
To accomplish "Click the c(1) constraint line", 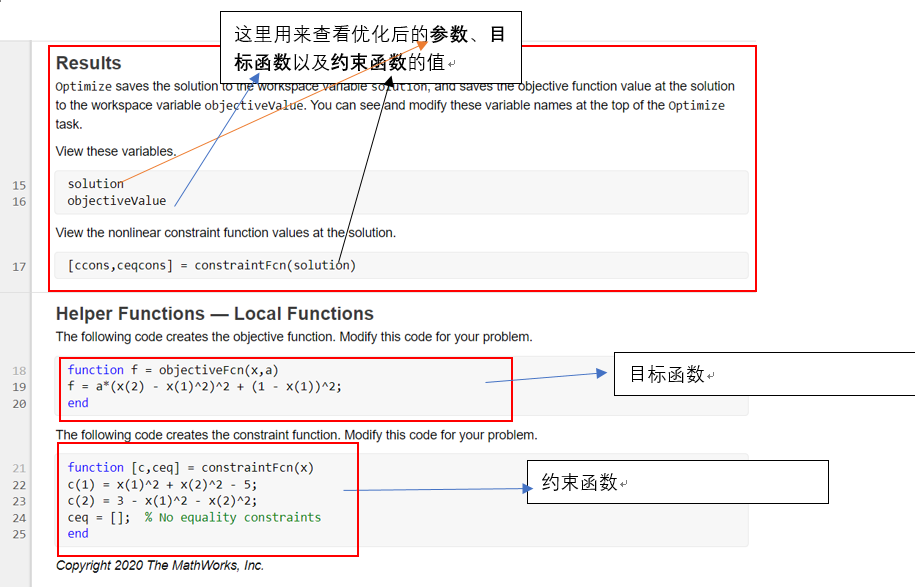I will [x=162, y=484].
